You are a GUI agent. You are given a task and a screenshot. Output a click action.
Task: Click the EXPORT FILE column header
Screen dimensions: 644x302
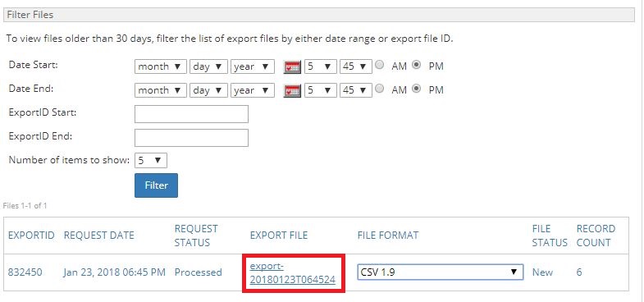[x=278, y=236]
